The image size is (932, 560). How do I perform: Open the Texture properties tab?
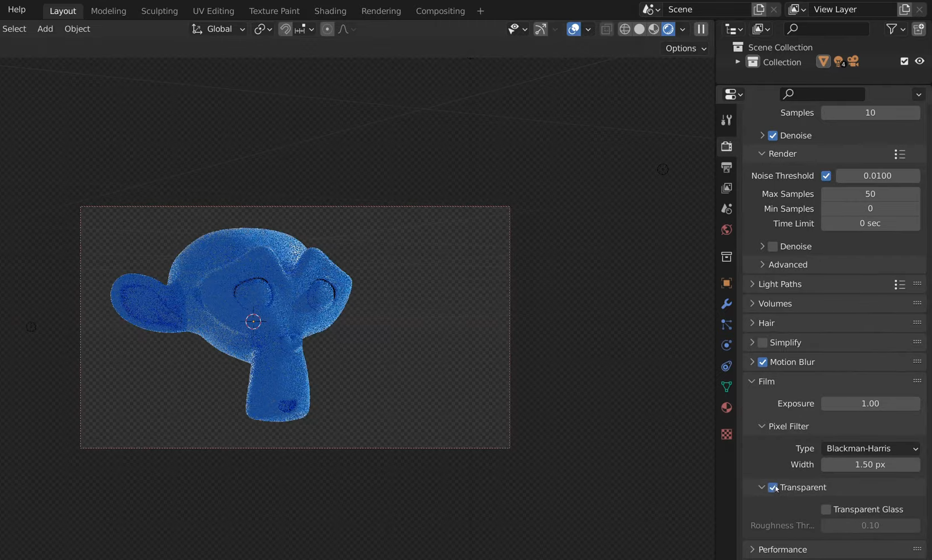pos(727,434)
